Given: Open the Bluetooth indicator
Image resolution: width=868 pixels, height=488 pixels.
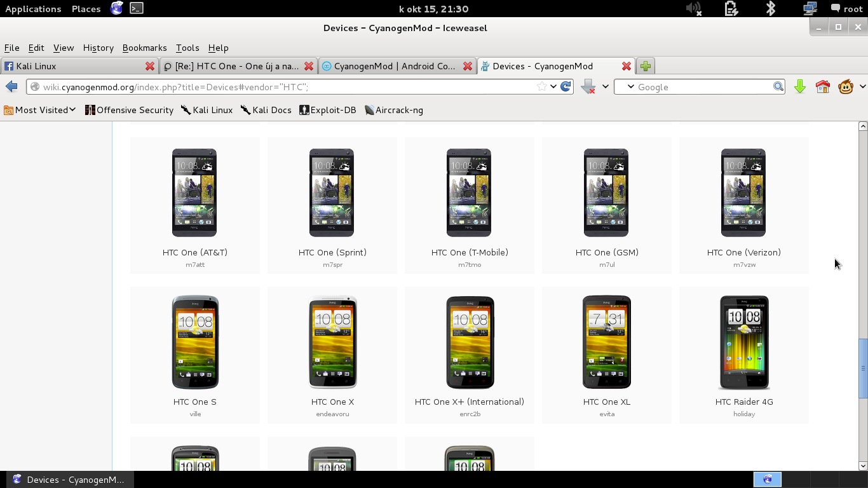Looking at the screenshot, I should point(771,8).
